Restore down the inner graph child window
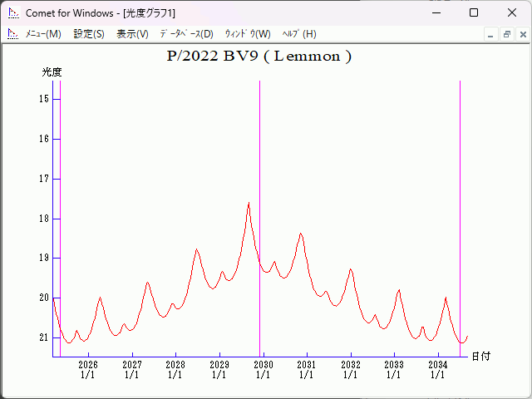The height and width of the screenshot is (399, 532). click(506, 34)
